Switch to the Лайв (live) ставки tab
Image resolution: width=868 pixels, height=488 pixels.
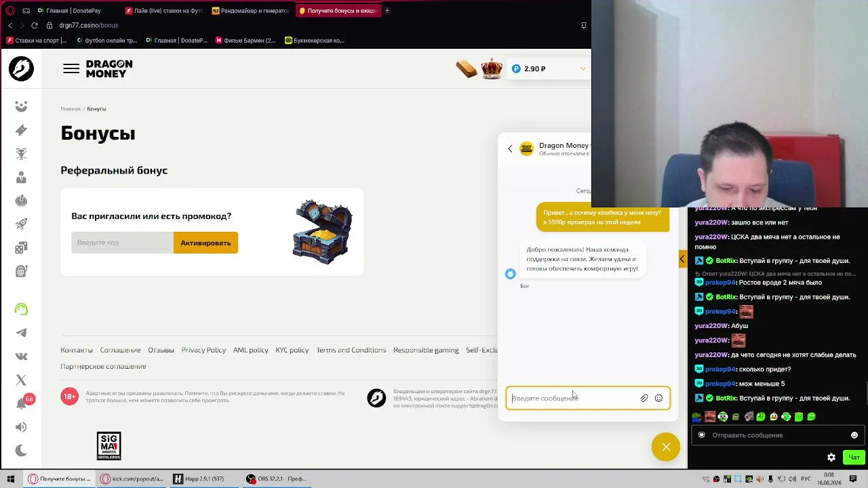click(164, 11)
